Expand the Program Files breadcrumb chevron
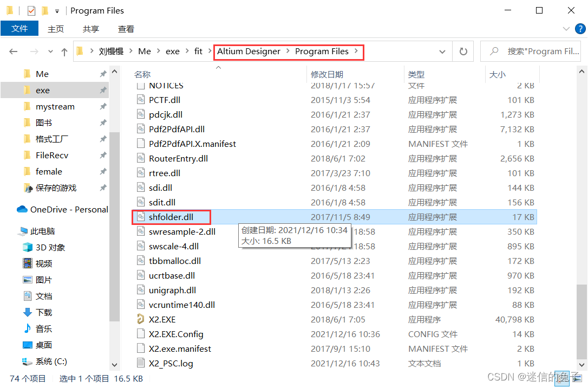The height and width of the screenshot is (387, 588). coord(356,51)
